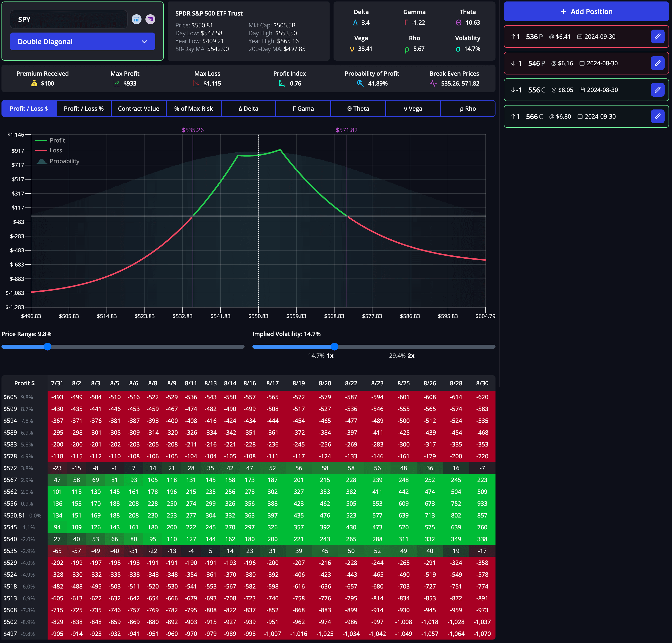Edit the 566 C position
Image resolution: width=672 pixels, height=643 pixels.
657,117
